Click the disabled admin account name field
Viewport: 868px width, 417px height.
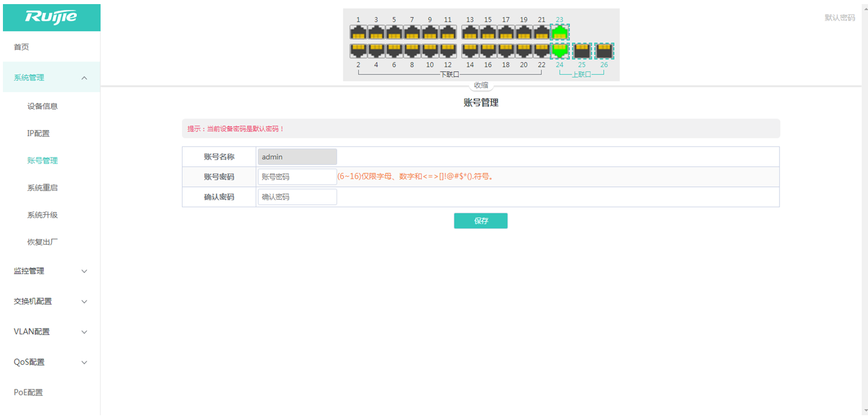click(x=297, y=157)
